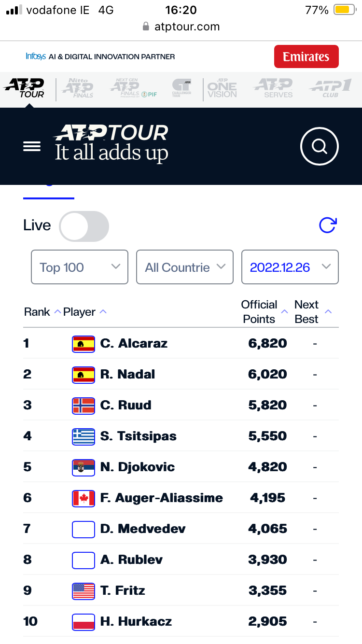Sort by Rank column header
362x644 pixels.
42,312
